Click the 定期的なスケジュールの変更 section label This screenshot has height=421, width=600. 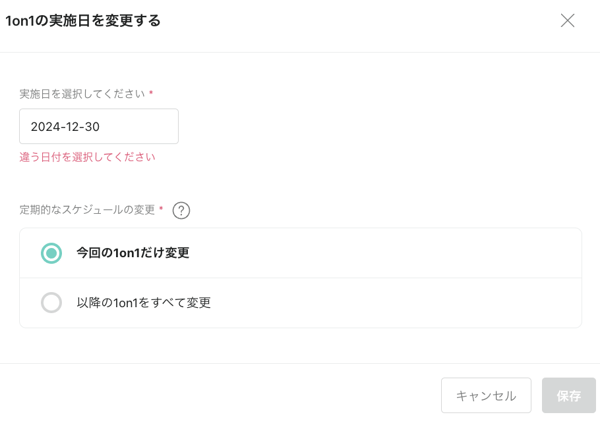click(87, 210)
